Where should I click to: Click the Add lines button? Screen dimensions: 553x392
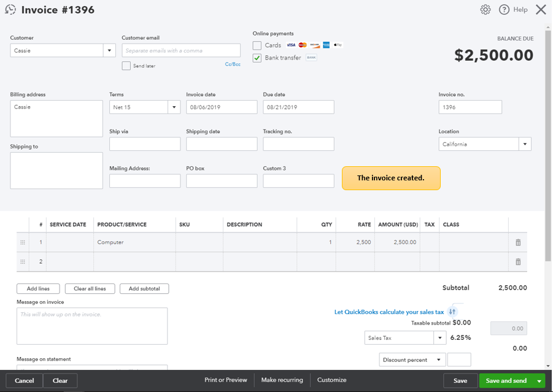coord(38,288)
